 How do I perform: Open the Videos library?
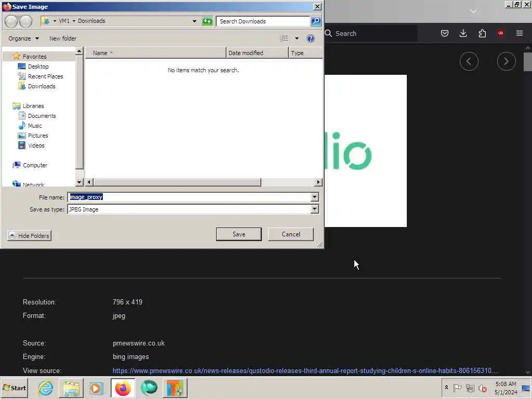pos(36,145)
